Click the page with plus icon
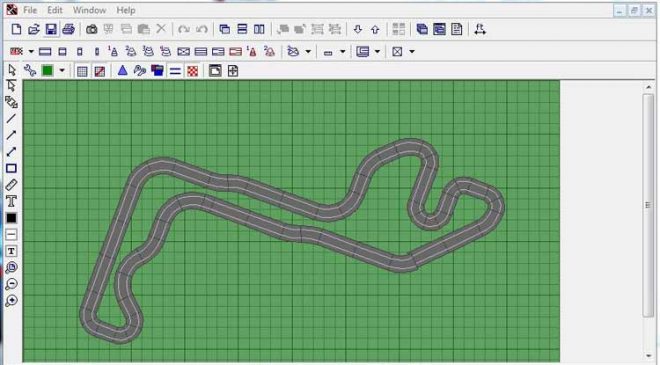660x365 pixels. click(x=233, y=71)
